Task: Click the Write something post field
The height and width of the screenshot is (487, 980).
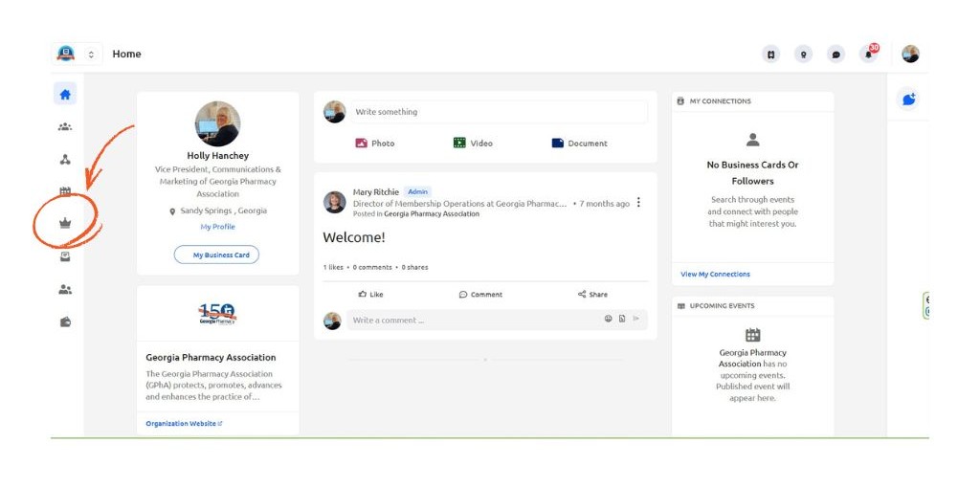Action: [498, 112]
